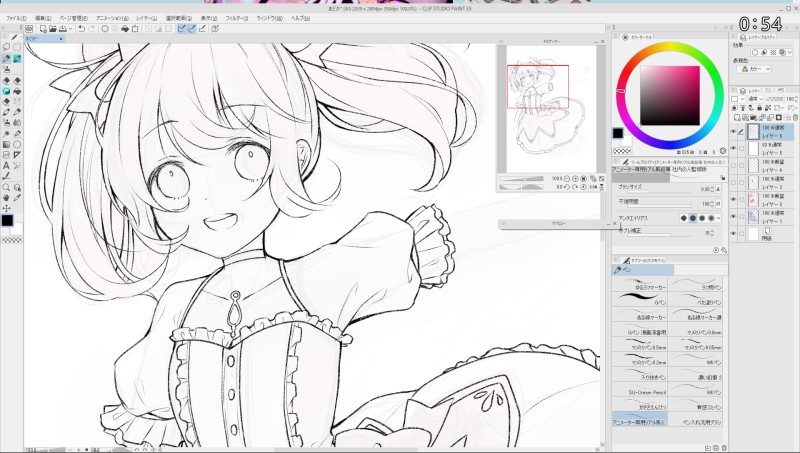The image size is (800, 453).
Task: Open the レイヤー menu in menu bar
Action: [x=147, y=18]
